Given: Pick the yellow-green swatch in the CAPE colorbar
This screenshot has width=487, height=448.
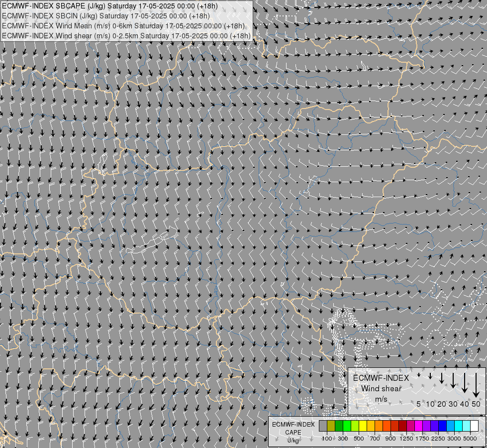Looking at the screenshot, I should 355,426.
